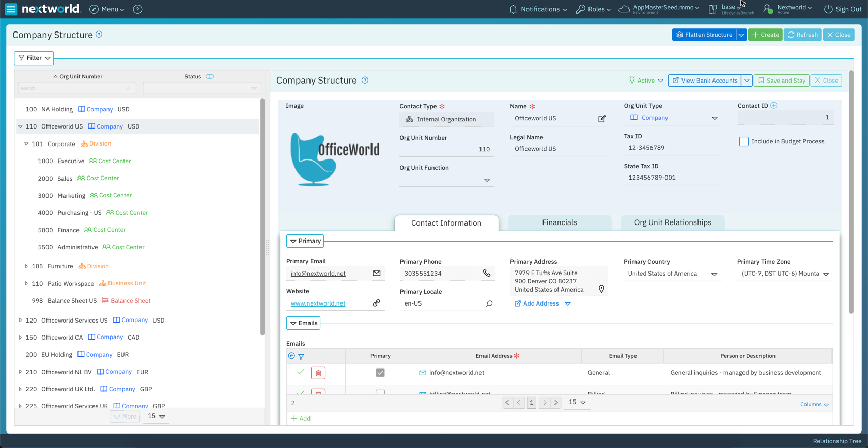Toggle the Status switch in tree header
The width and height of the screenshot is (868, 448).
[210, 76]
